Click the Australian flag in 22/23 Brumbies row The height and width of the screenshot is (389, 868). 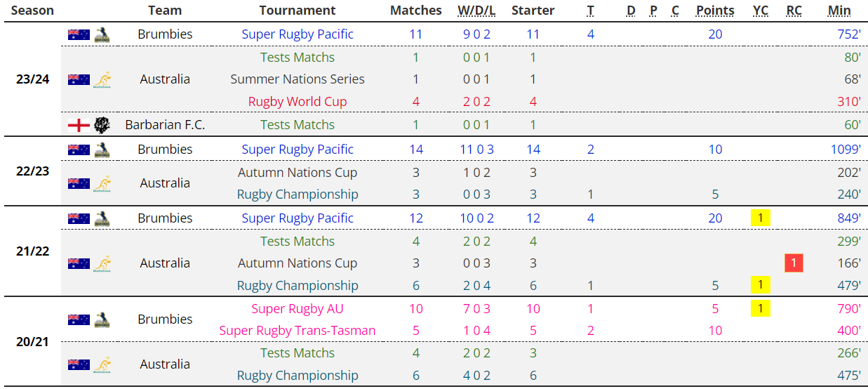click(79, 150)
